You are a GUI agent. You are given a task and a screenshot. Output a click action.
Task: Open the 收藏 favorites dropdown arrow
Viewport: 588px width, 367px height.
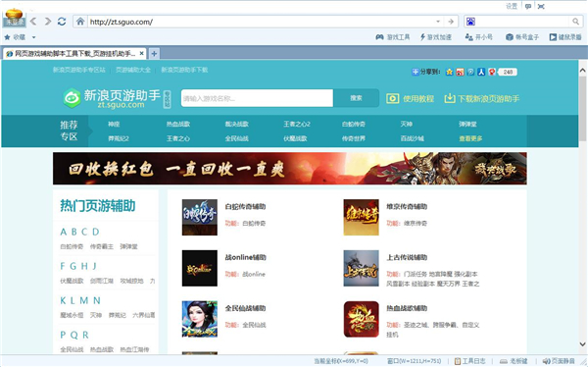pos(33,37)
